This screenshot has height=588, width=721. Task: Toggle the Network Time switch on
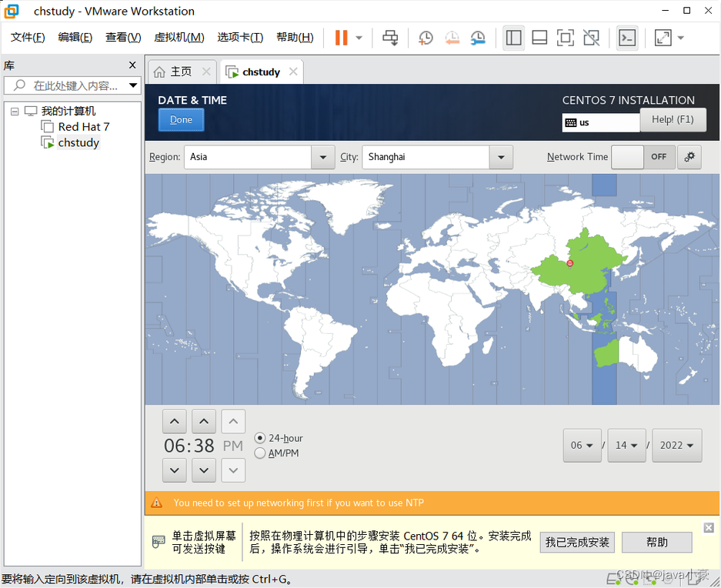click(x=643, y=157)
